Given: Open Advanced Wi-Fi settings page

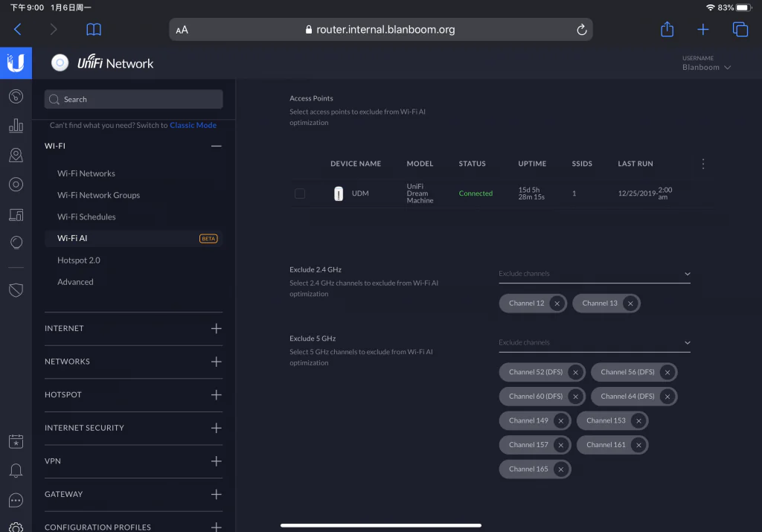Looking at the screenshot, I should point(75,282).
